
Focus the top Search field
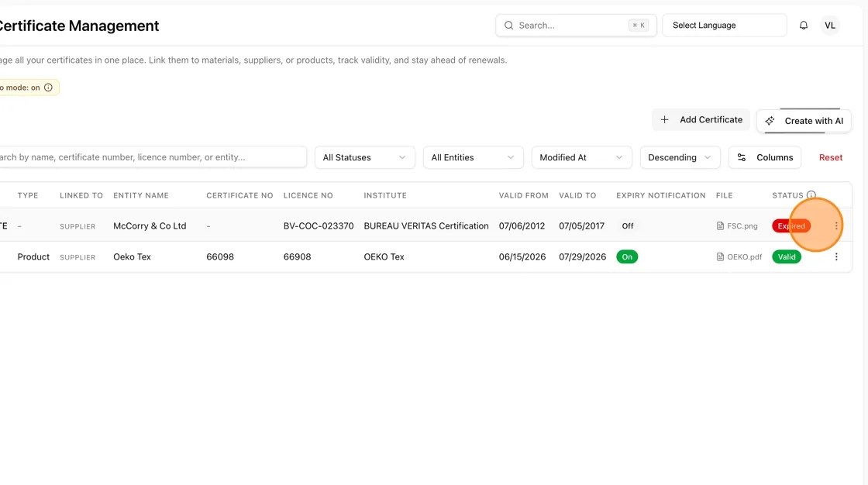[x=576, y=26]
